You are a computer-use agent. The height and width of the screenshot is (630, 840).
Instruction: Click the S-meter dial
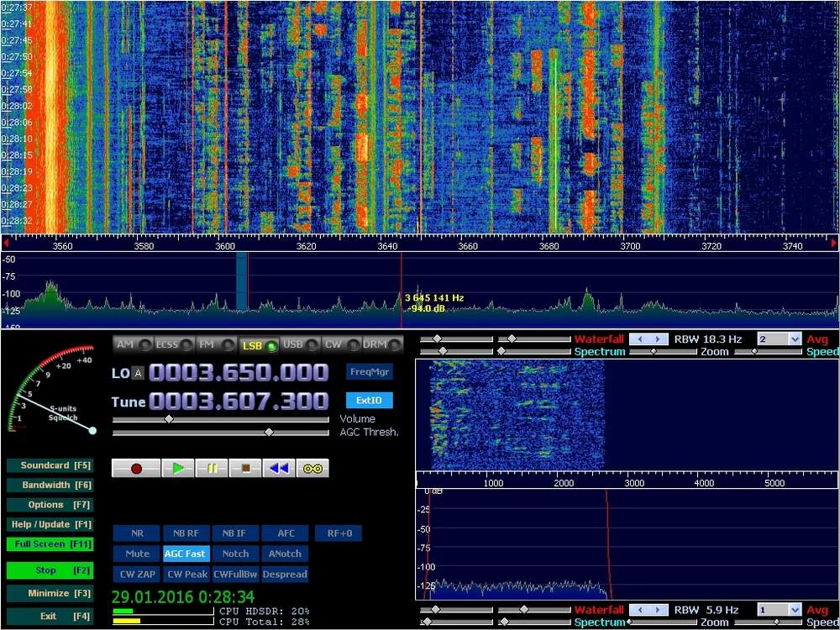(x=52, y=390)
